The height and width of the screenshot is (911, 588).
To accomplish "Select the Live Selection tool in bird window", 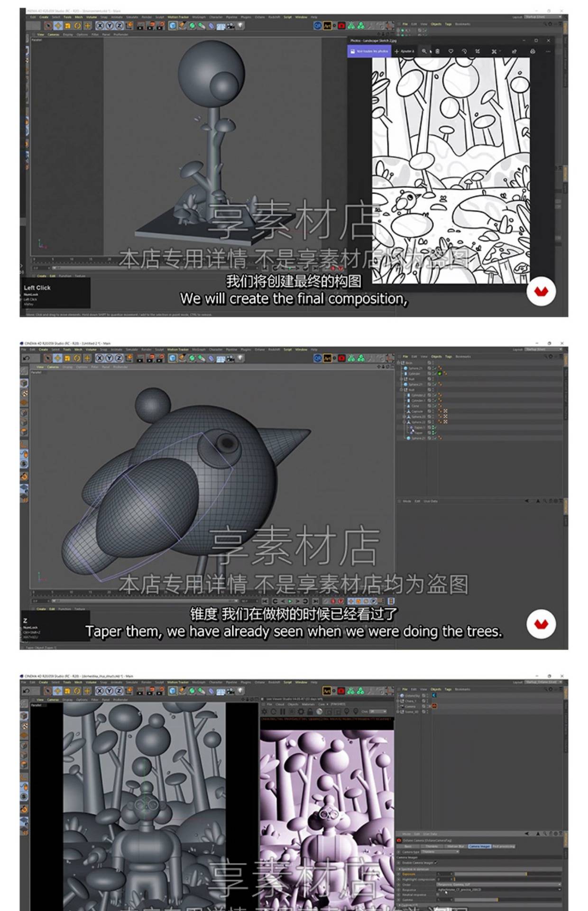I will 47,358.
